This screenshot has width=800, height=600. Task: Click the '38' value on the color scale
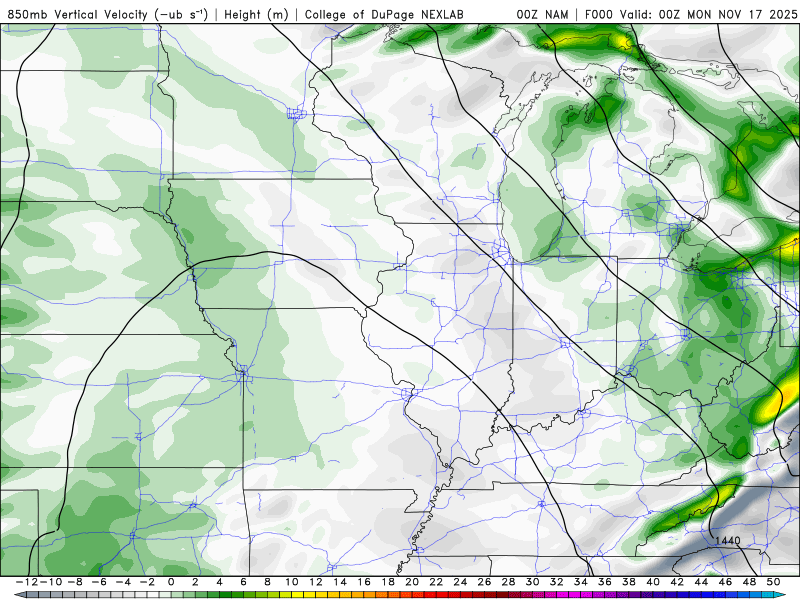tap(629, 582)
